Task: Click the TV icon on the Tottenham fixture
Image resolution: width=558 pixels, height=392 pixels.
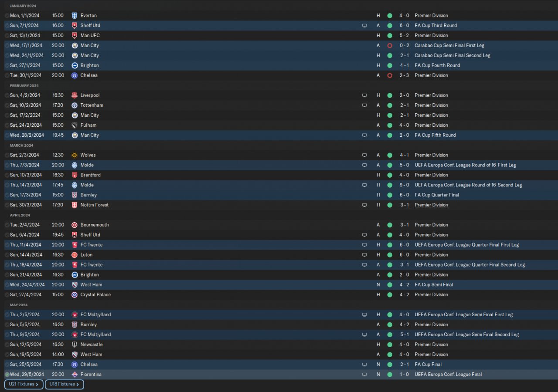Action: click(364, 105)
